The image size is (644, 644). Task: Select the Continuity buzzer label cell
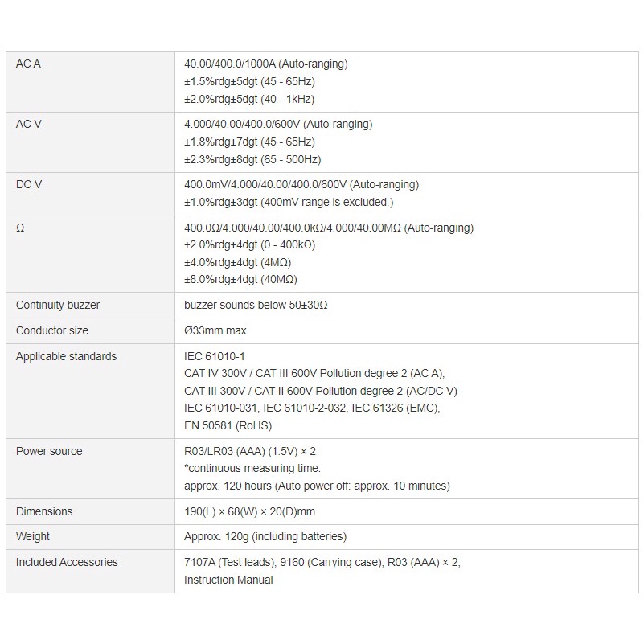click(58, 305)
